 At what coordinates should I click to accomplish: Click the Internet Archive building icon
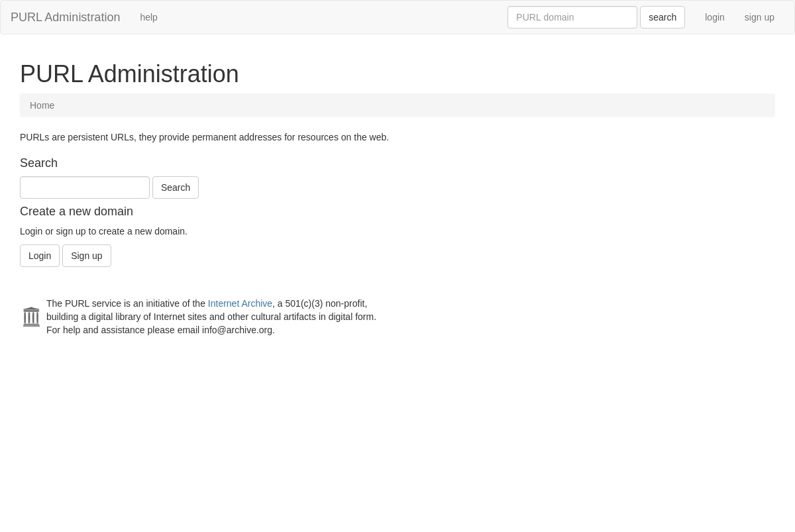[31, 317]
